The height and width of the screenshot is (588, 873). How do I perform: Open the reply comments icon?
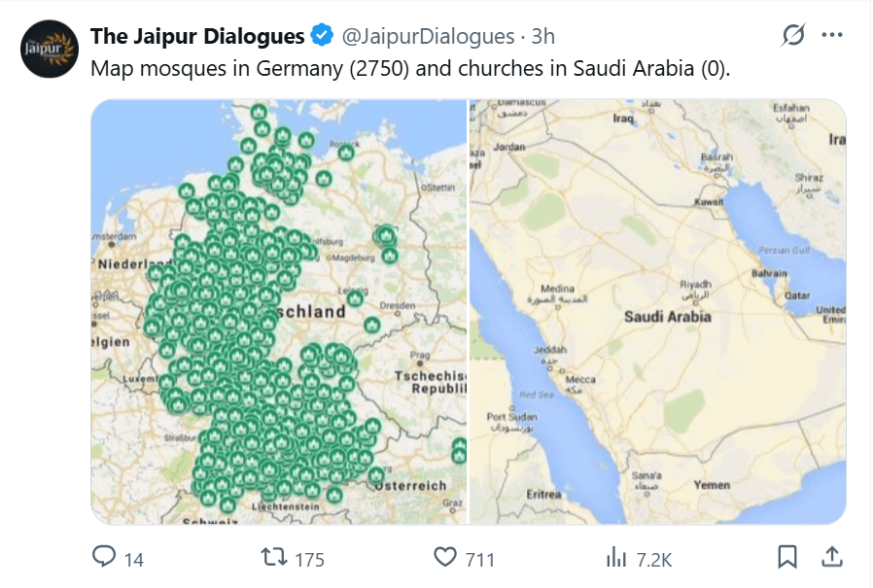pyautogui.click(x=104, y=556)
